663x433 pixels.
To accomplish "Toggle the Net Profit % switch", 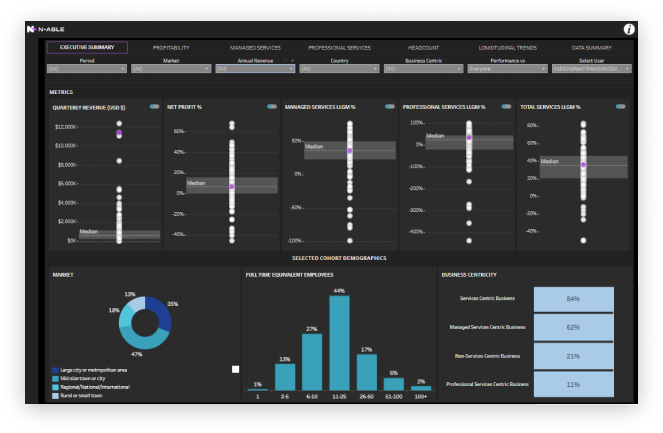I will pos(272,107).
